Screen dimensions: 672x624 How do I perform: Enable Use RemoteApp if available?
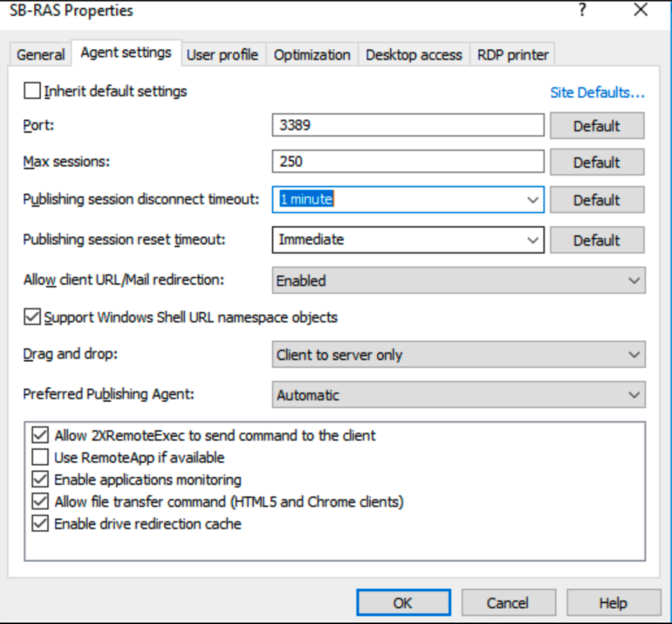40,458
